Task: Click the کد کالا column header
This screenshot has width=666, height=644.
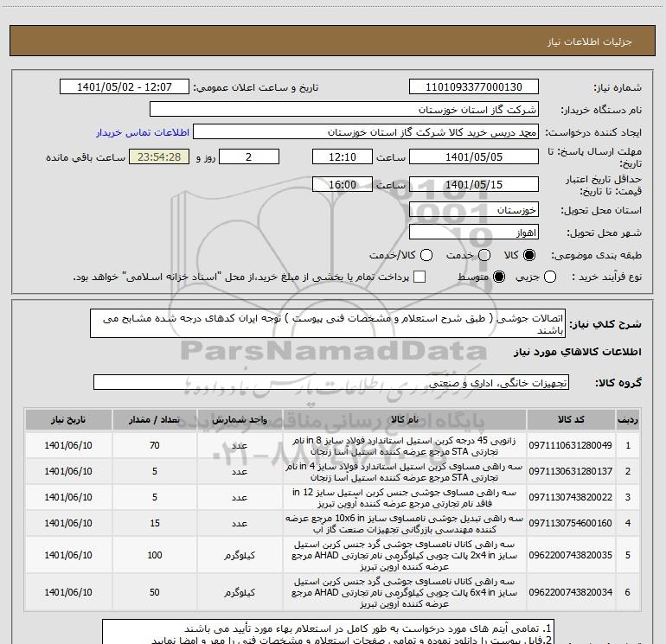Action: point(571,420)
